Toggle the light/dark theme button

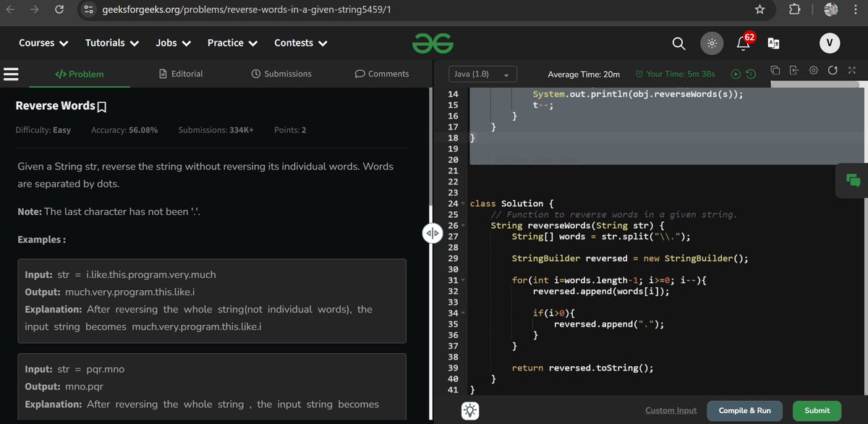(x=712, y=43)
